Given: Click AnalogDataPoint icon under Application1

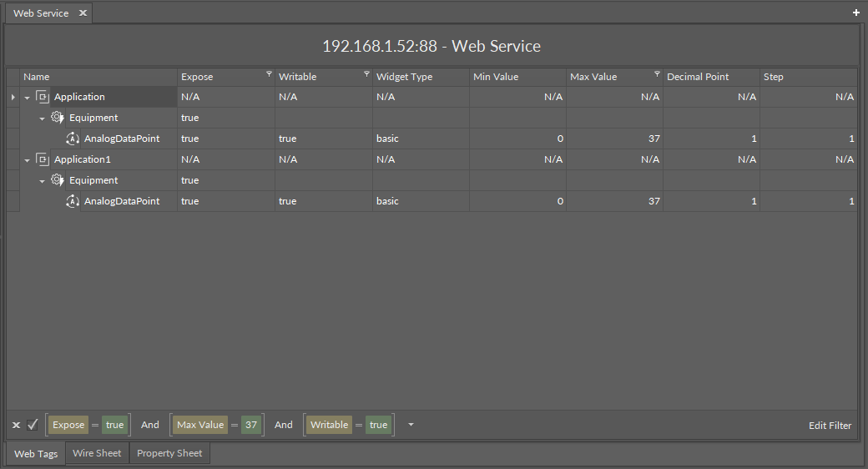Looking at the screenshot, I should click(x=73, y=201).
